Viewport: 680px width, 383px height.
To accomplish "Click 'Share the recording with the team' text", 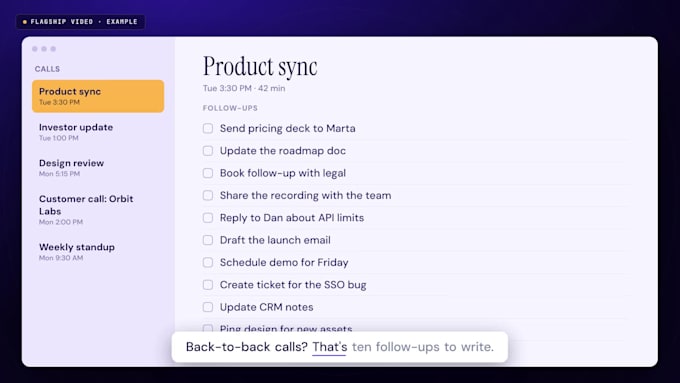I will click(305, 195).
